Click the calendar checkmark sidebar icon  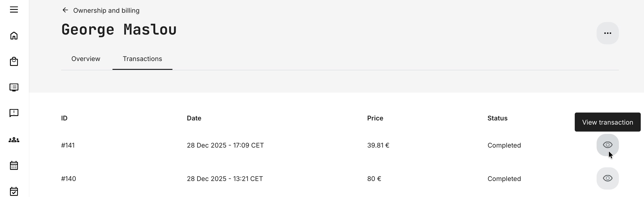point(14,191)
